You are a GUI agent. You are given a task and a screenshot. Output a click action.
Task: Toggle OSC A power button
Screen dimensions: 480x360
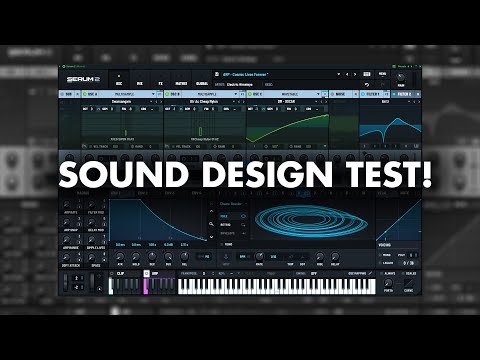click(x=85, y=94)
